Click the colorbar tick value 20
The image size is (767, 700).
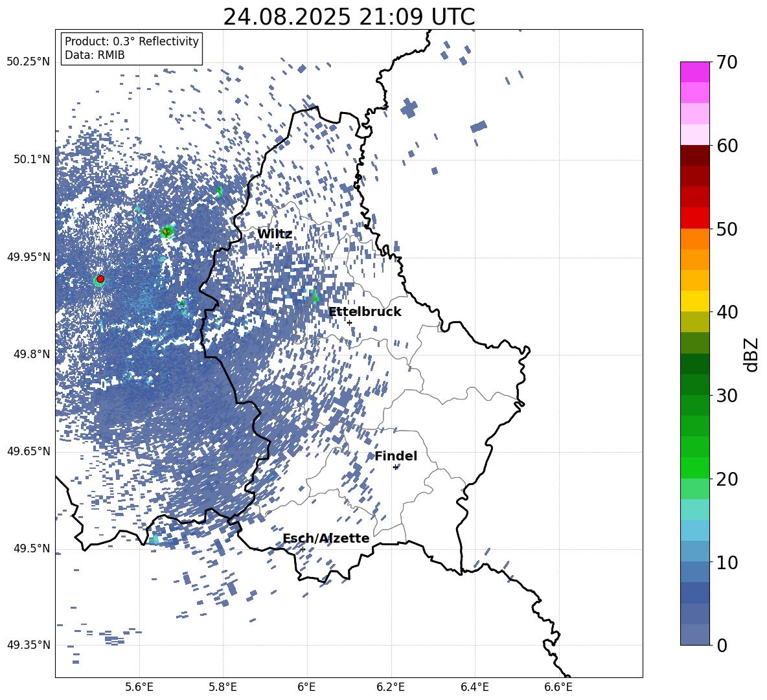(x=727, y=479)
